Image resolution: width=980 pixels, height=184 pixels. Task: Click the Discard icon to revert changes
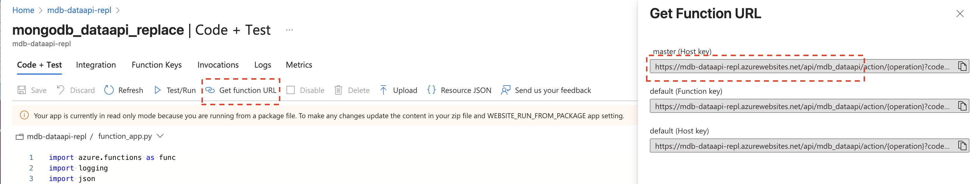60,90
